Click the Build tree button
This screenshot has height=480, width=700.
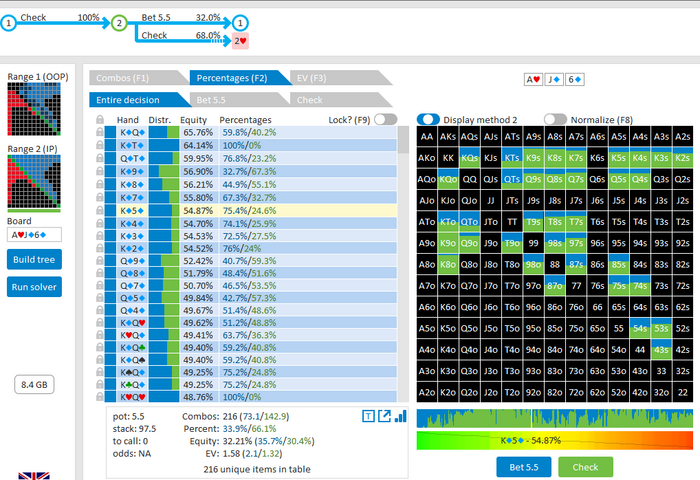(x=34, y=259)
